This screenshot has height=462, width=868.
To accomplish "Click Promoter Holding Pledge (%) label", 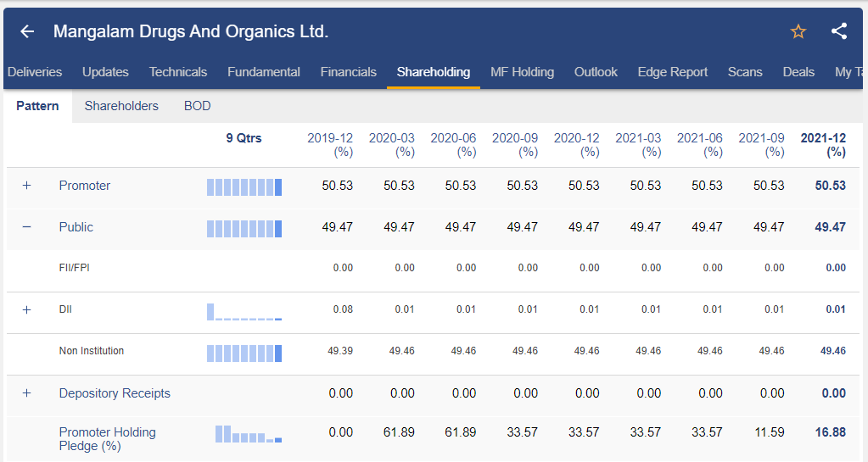I will point(108,439).
